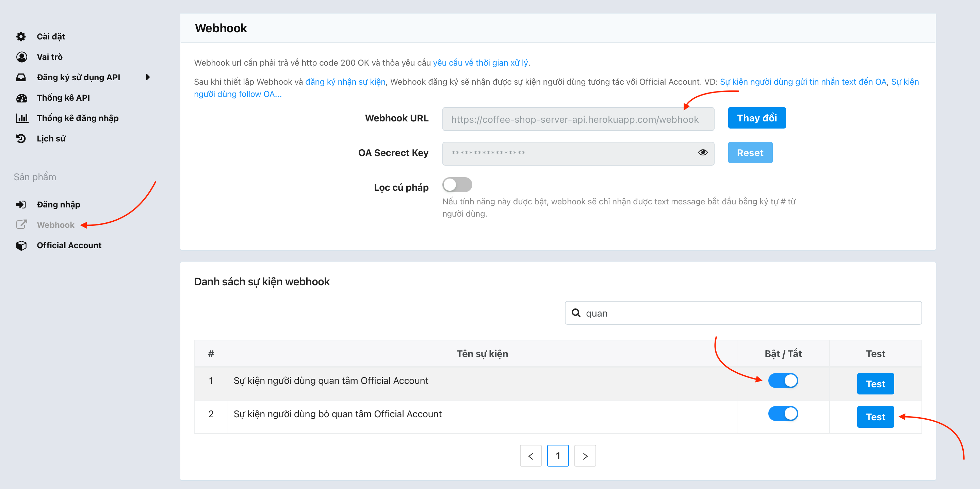Disable the toggle for quan tâm event

tap(783, 380)
